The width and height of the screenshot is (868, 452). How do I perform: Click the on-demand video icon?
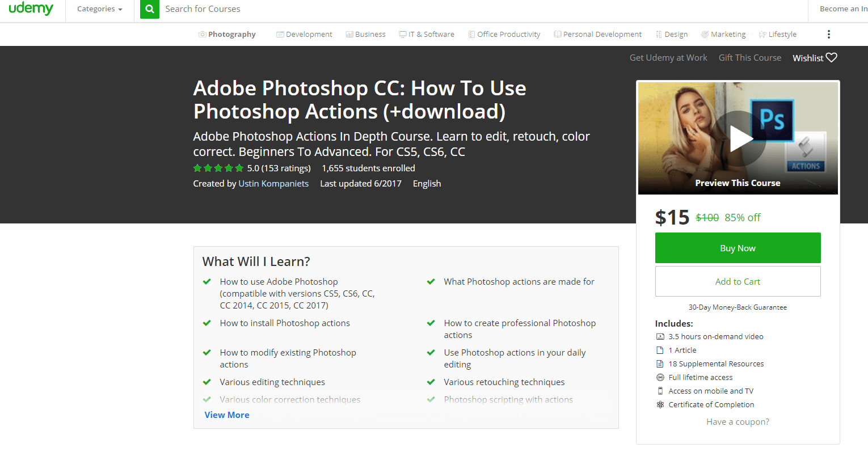pos(660,337)
